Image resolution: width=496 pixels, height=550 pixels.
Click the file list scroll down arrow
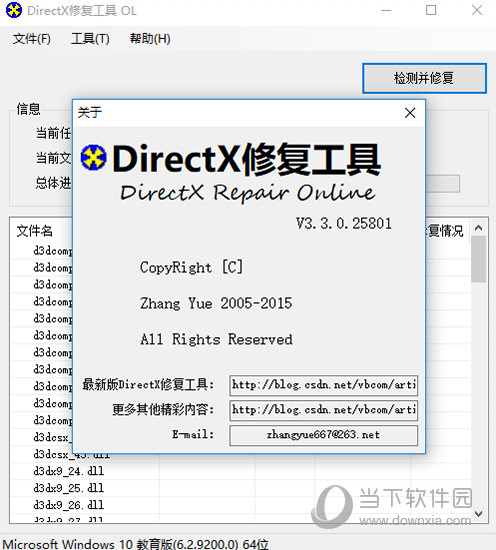coord(478,514)
